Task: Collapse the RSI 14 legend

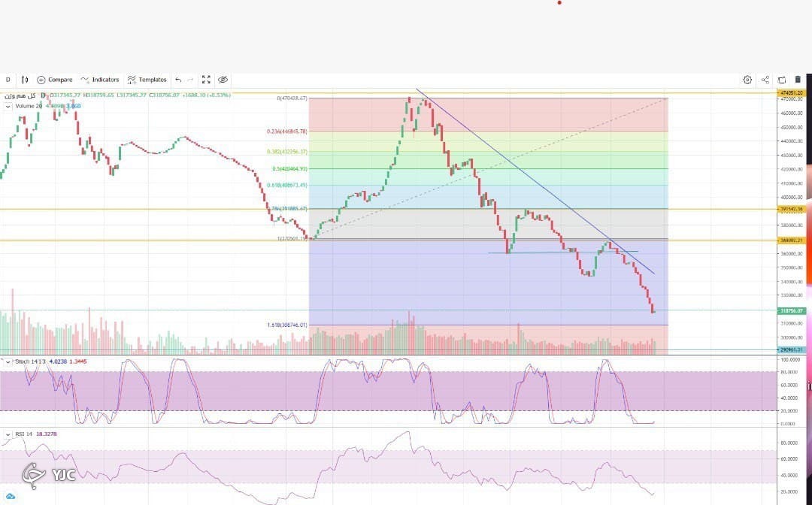Action: click(x=8, y=434)
